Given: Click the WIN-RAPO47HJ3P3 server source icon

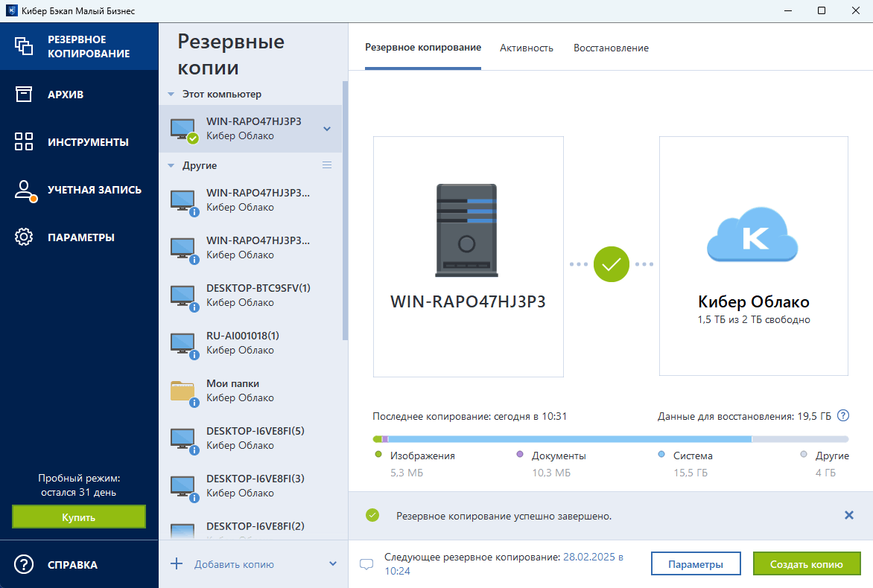Looking at the screenshot, I should tap(466, 230).
